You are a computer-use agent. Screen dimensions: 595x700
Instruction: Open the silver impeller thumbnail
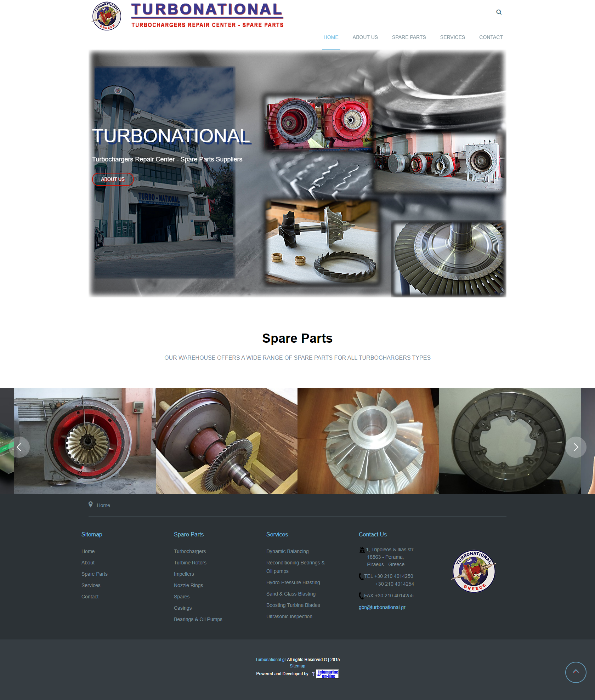tap(368, 441)
